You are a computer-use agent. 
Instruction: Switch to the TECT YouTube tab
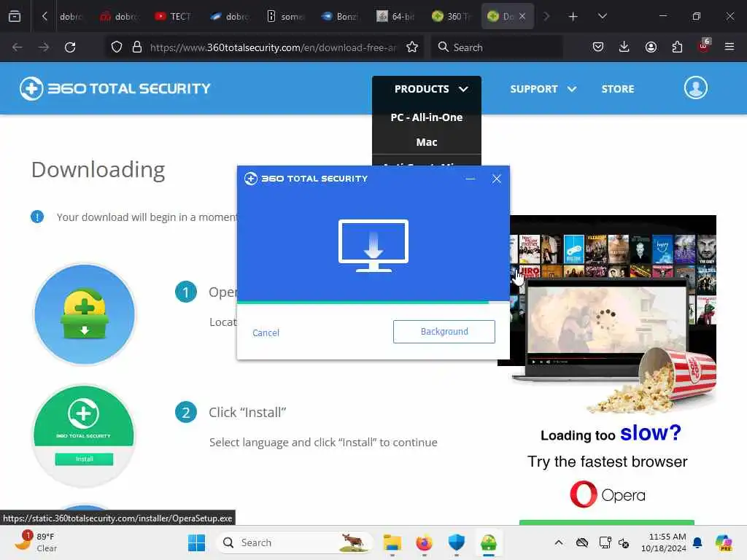[x=174, y=16]
